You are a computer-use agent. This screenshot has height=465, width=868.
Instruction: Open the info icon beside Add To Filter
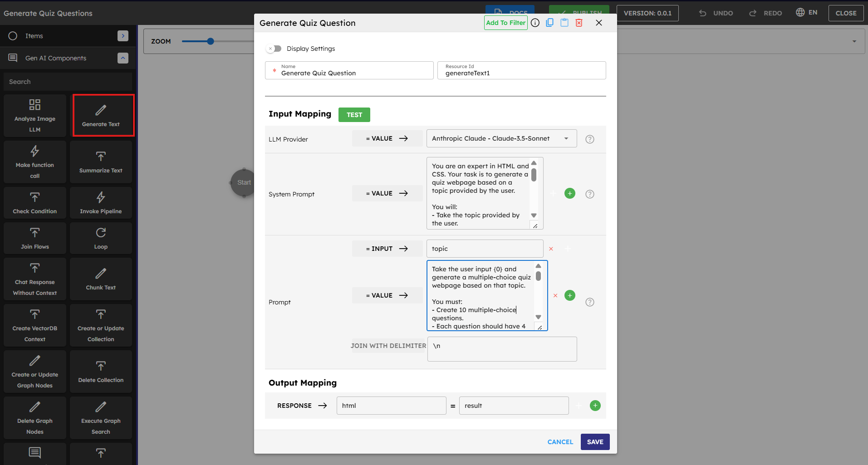[x=535, y=23]
